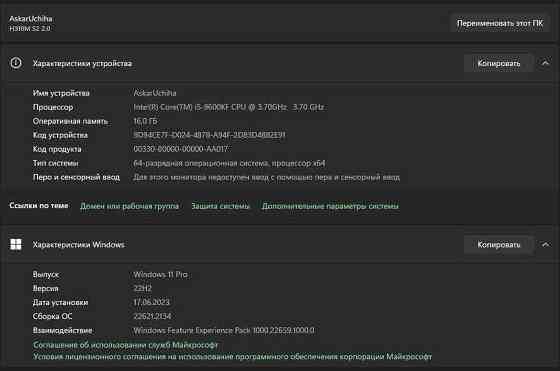Click the H310M S2 2.0 model text

point(30,29)
